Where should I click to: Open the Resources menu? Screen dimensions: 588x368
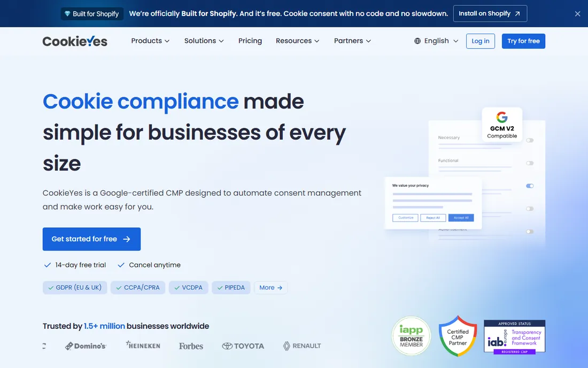[x=297, y=41]
